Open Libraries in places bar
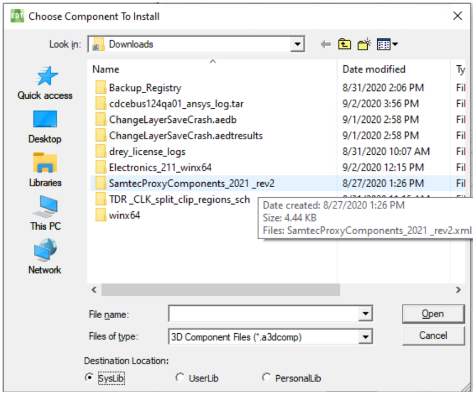Screen dimensions: 473x394 point(45,170)
